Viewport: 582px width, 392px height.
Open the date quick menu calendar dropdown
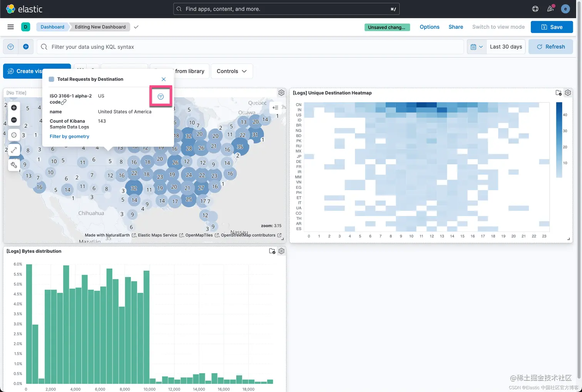(x=477, y=47)
